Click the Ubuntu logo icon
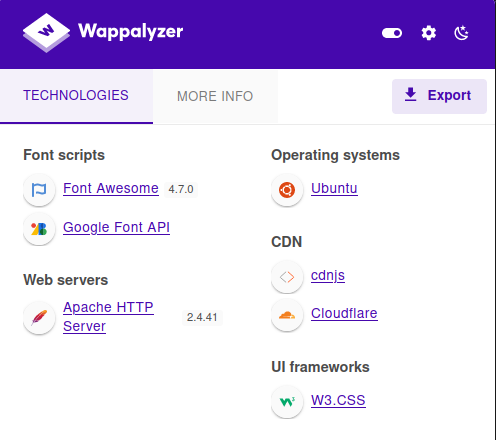496x440 pixels. click(x=287, y=190)
